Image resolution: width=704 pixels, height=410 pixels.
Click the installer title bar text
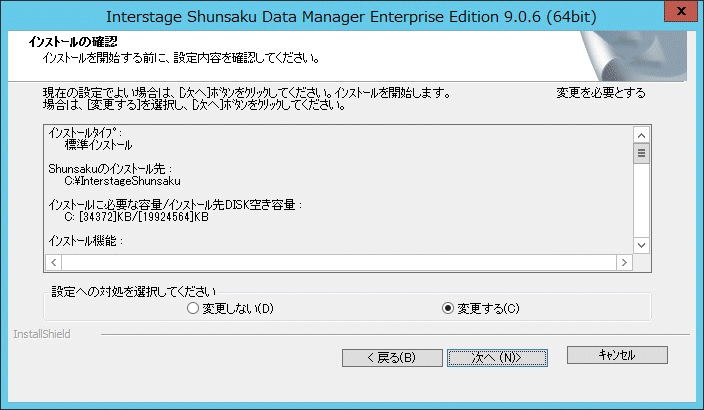click(351, 17)
